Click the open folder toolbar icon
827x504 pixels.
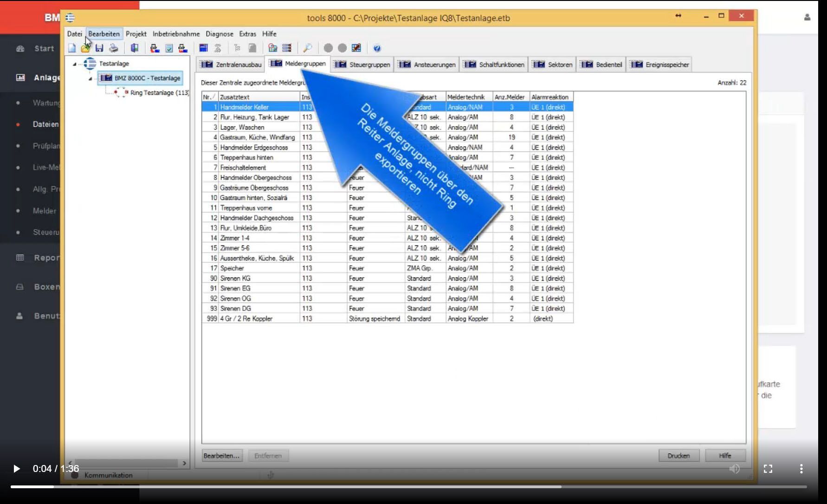85,48
